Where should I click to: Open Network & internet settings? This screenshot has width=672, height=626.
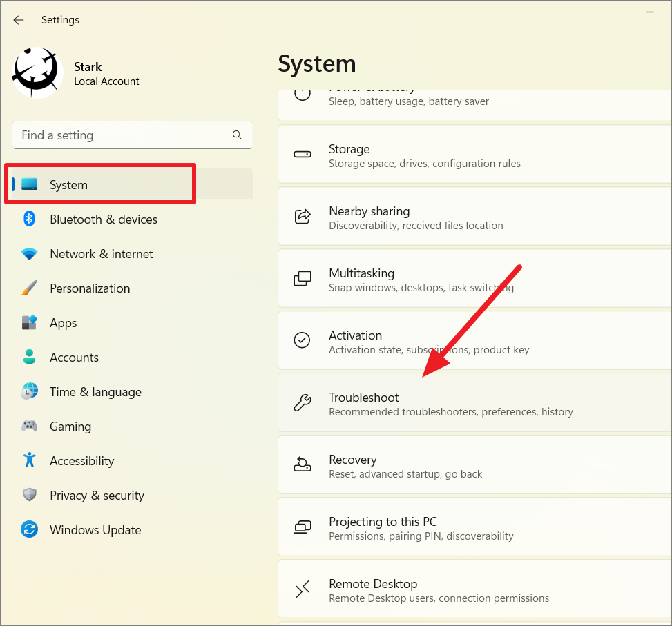click(133, 254)
